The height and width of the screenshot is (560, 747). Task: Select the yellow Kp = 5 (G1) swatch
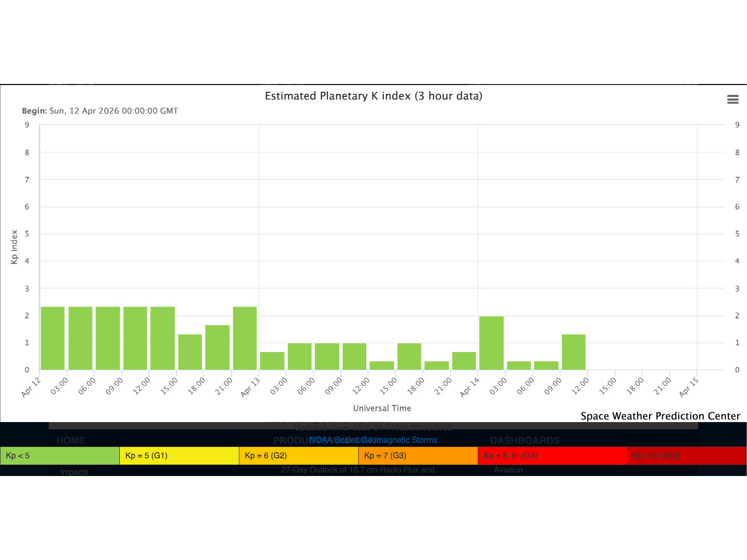[x=179, y=456]
